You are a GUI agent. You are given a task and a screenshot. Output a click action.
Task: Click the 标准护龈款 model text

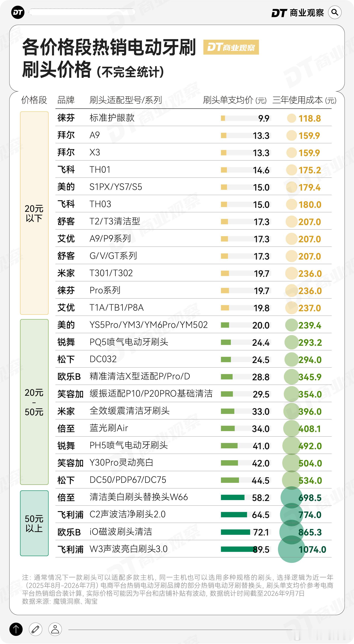[112, 118]
